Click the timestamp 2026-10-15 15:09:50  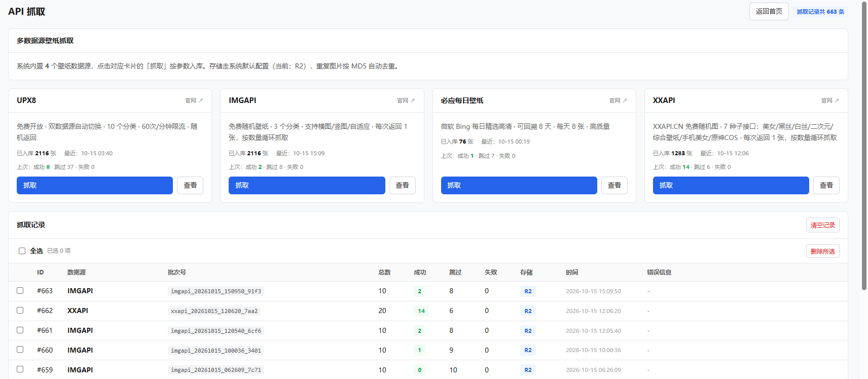[593, 291]
